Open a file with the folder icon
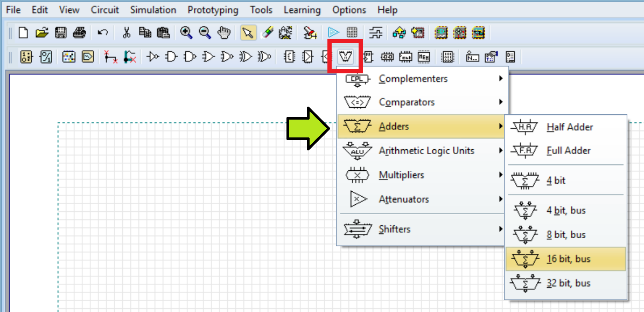 point(42,32)
